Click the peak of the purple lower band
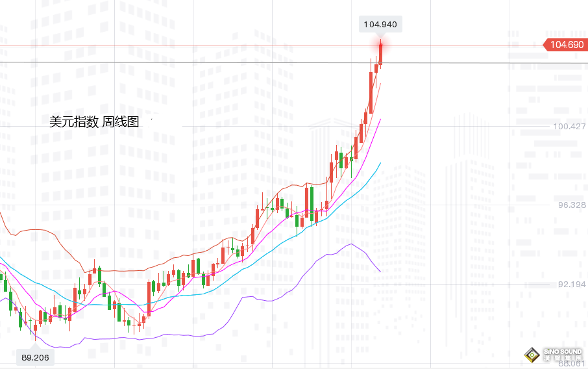 coord(350,244)
